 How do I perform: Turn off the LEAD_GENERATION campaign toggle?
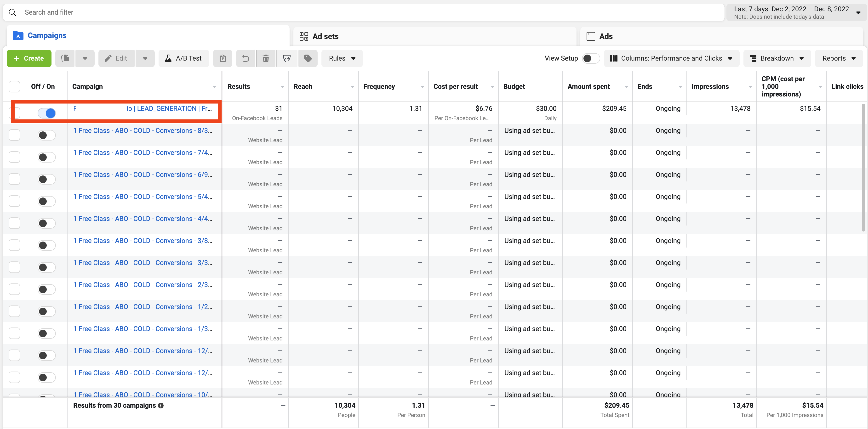coord(46,113)
